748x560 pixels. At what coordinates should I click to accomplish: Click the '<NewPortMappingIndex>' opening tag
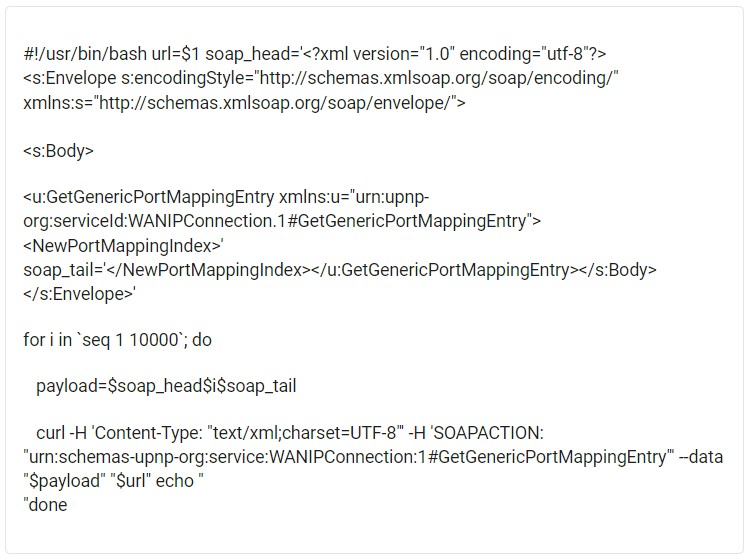pyautogui.click(x=124, y=246)
